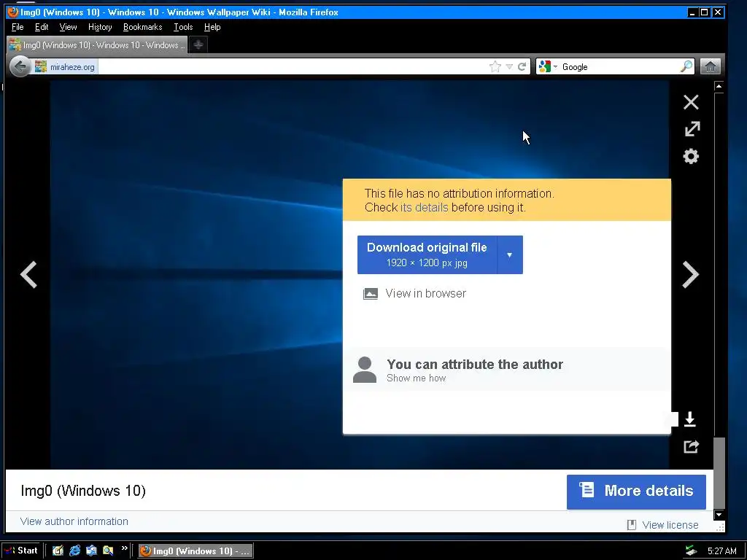The height and width of the screenshot is (560, 747).
Task: Enter full screen with the expand arrows icon
Action: click(692, 129)
